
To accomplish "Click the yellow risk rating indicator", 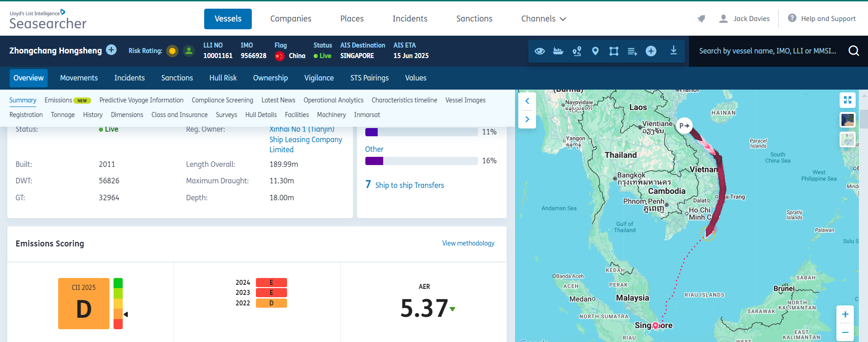I will (x=172, y=51).
